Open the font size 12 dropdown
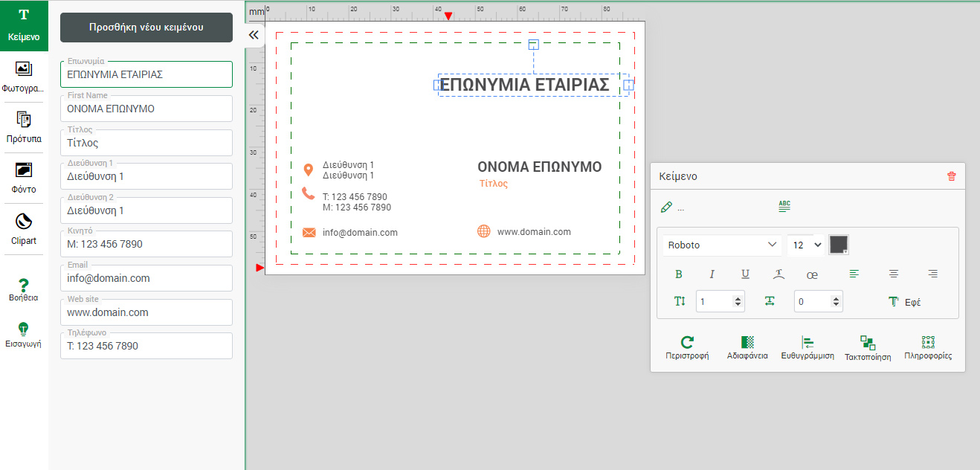The width and height of the screenshot is (980, 470). click(807, 245)
